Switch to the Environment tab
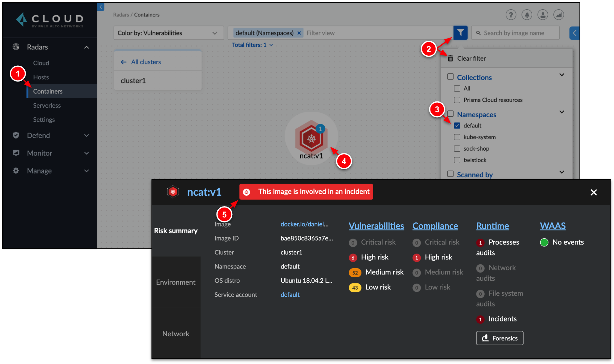This screenshot has width=614, height=364. tap(176, 282)
